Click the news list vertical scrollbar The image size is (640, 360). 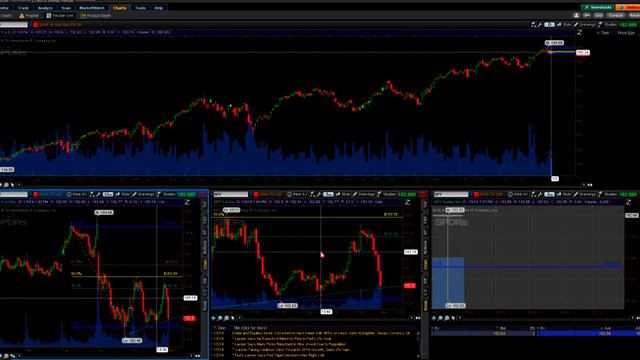click(x=418, y=343)
